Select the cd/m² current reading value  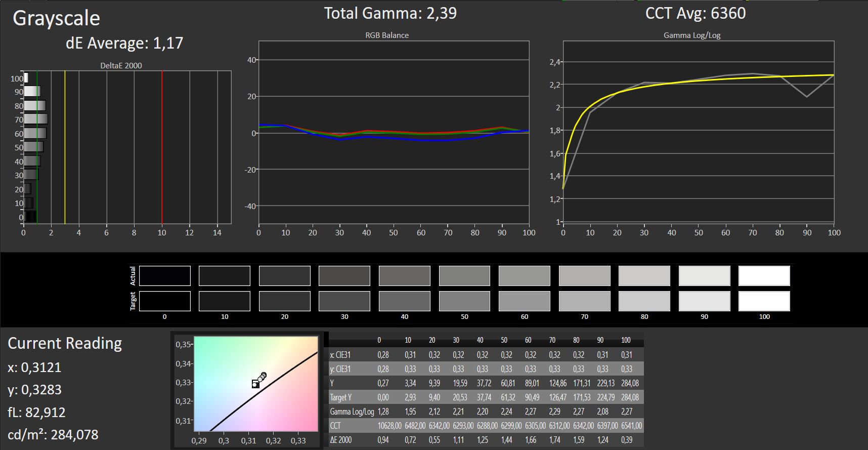pos(53,434)
